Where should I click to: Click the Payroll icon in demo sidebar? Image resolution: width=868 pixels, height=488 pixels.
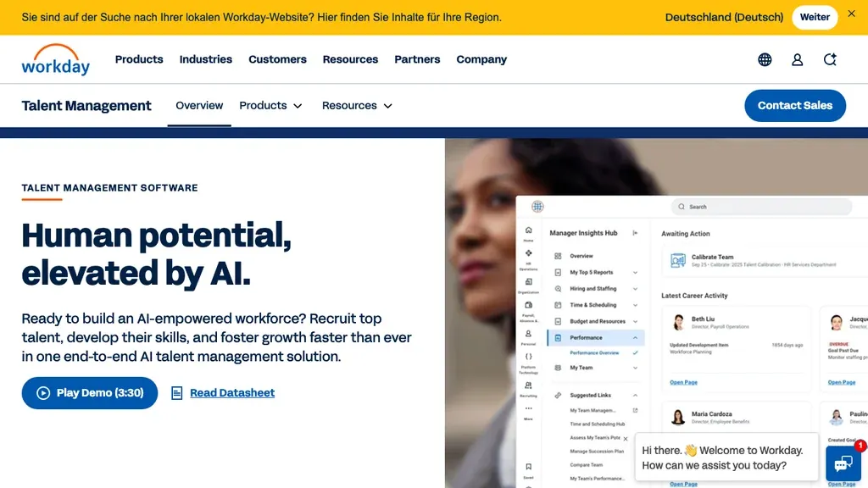[x=529, y=305]
